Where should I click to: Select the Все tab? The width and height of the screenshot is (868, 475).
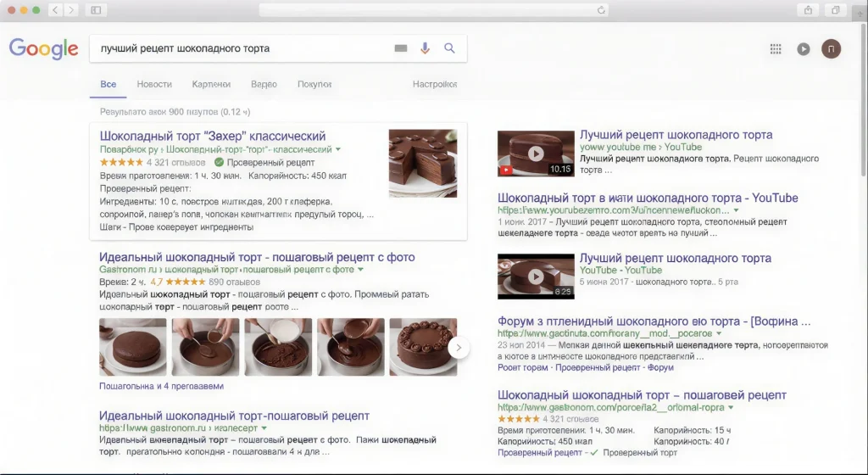click(108, 84)
